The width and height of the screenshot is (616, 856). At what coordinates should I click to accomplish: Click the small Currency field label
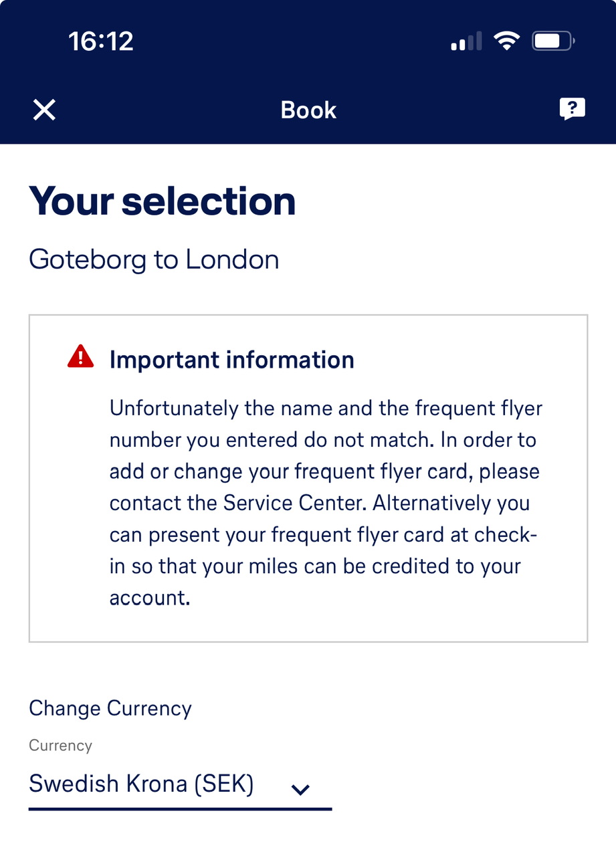60,746
